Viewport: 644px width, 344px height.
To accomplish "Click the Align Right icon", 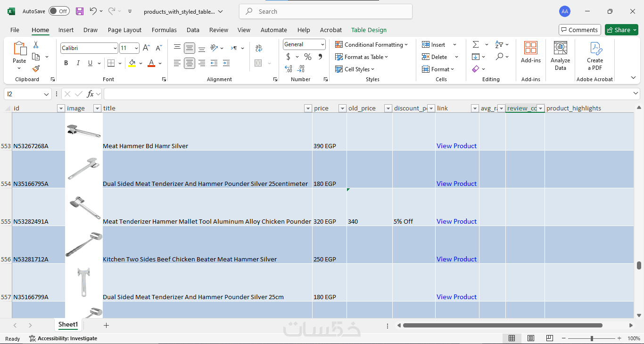I will [x=202, y=63].
